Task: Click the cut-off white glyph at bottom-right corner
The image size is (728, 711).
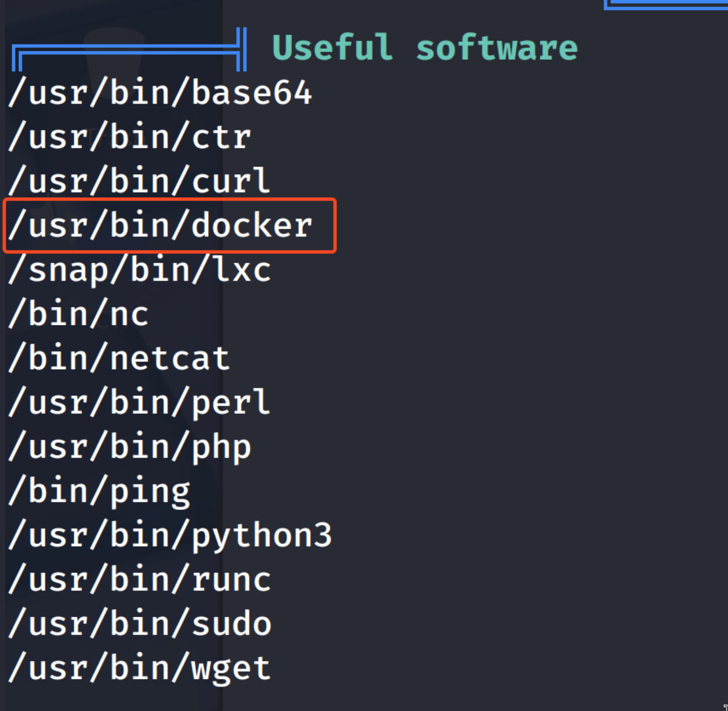Action: tap(725, 707)
